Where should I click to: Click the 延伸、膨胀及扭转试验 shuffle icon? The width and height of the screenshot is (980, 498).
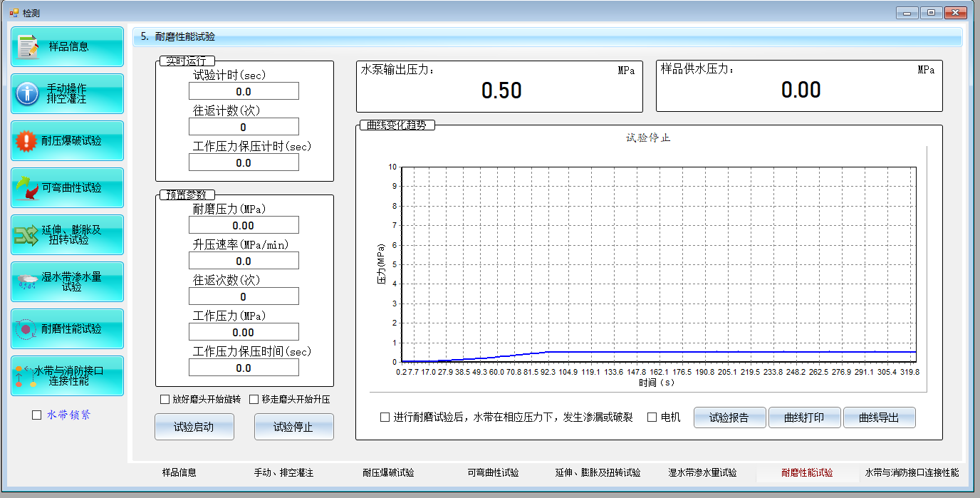pos(26,235)
